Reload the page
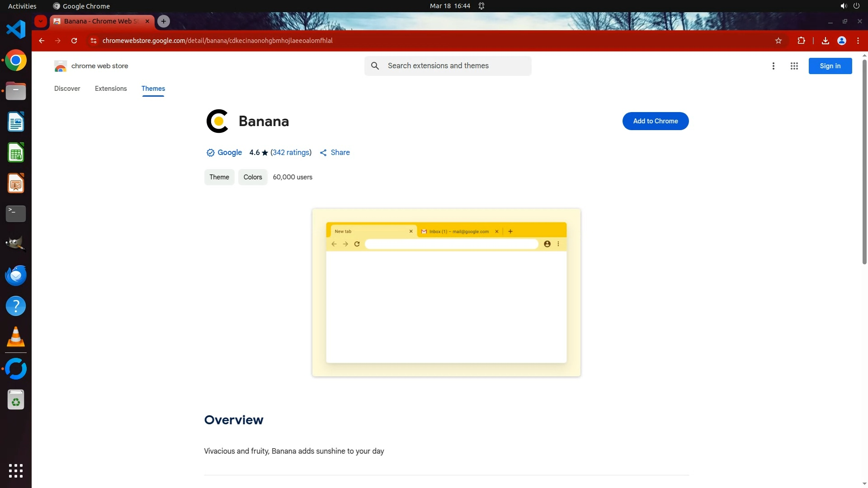The width and height of the screenshot is (868, 488). click(74, 41)
